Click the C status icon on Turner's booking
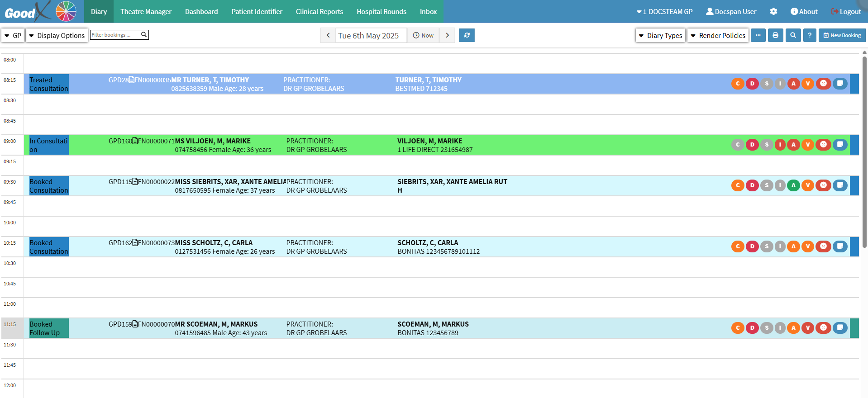868x398 pixels. [738, 84]
